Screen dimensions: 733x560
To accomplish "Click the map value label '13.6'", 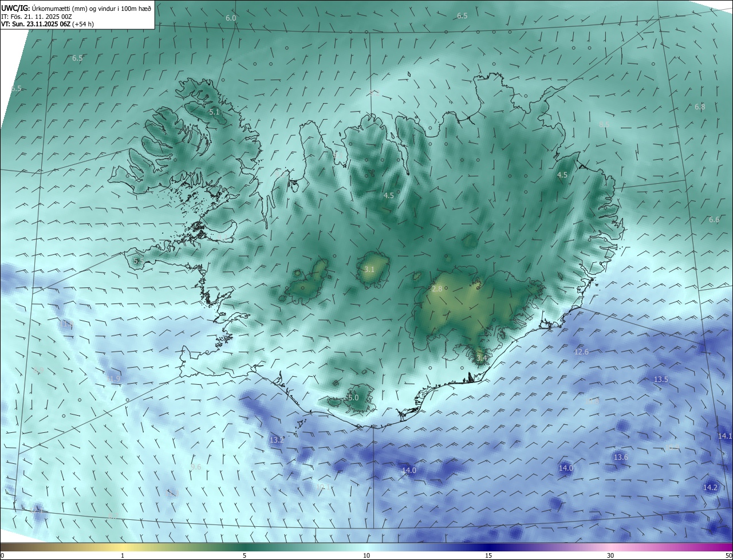I will tap(621, 457).
